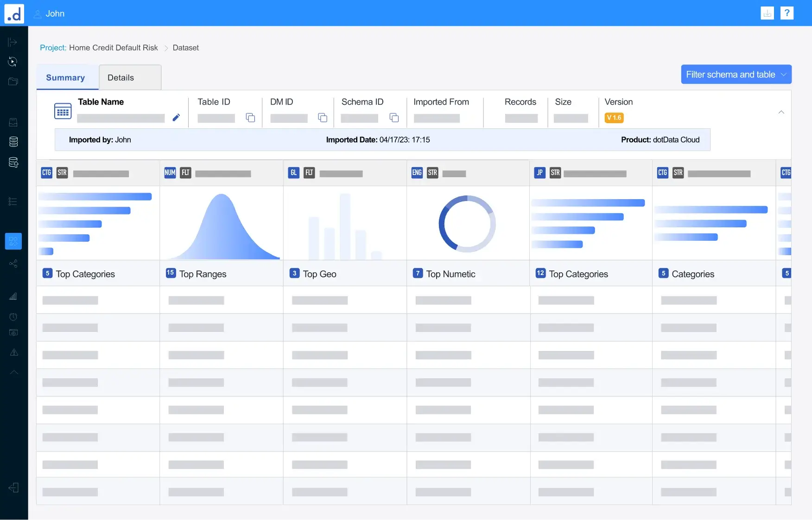Switch to the Details tab
This screenshot has width=812, height=520.
click(120, 77)
